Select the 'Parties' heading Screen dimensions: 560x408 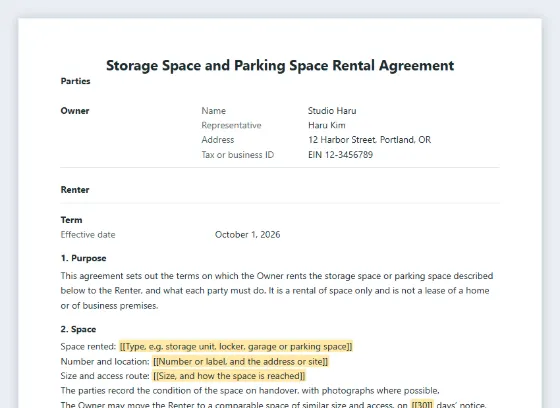[x=75, y=81]
